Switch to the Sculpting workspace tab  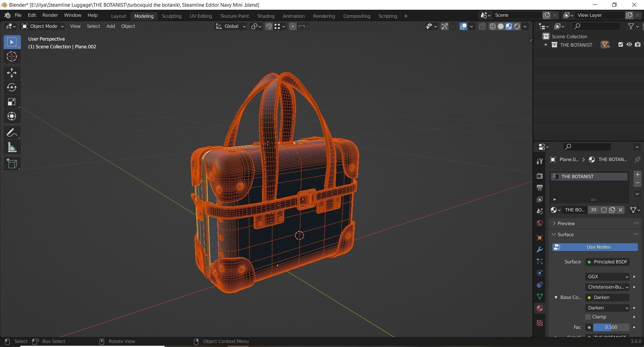pyautogui.click(x=171, y=16)
